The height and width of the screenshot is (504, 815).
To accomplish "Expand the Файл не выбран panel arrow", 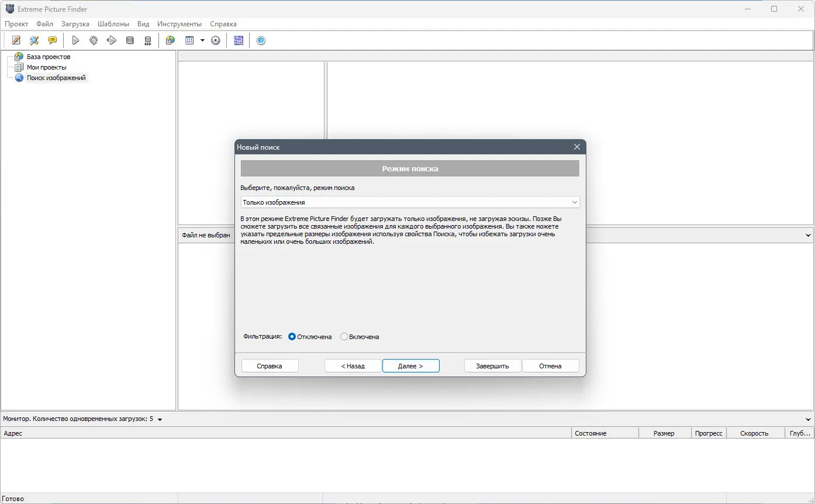I will point(809,235).
